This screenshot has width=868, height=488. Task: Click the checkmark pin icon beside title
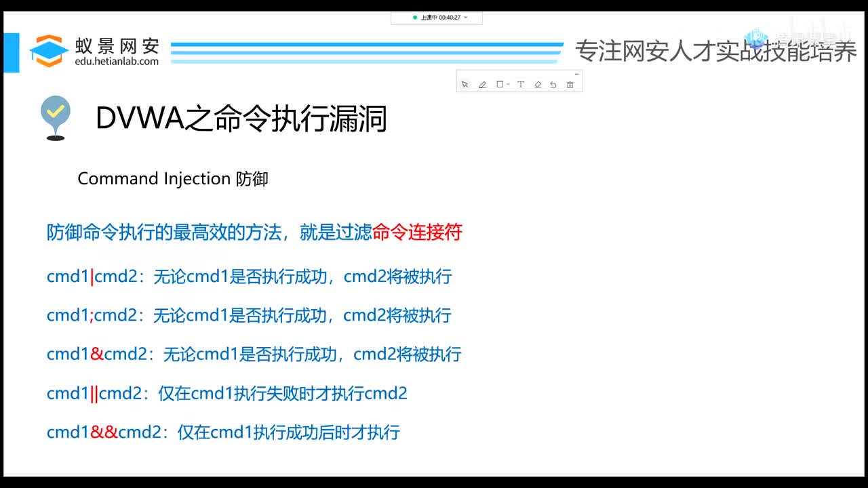pos(56,118)
